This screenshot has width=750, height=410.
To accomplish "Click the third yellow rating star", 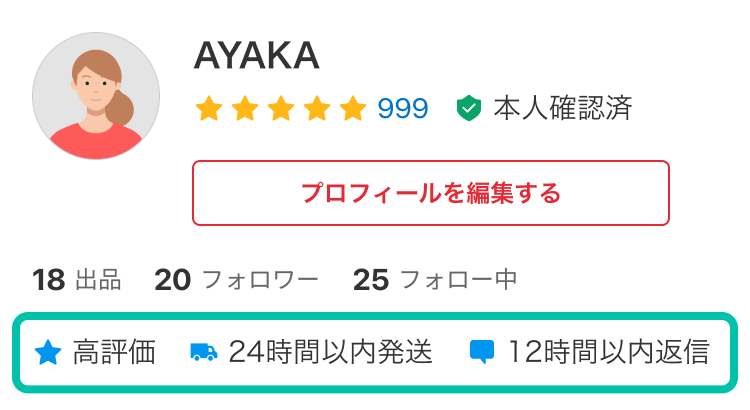I will click(x=281, y=108).
